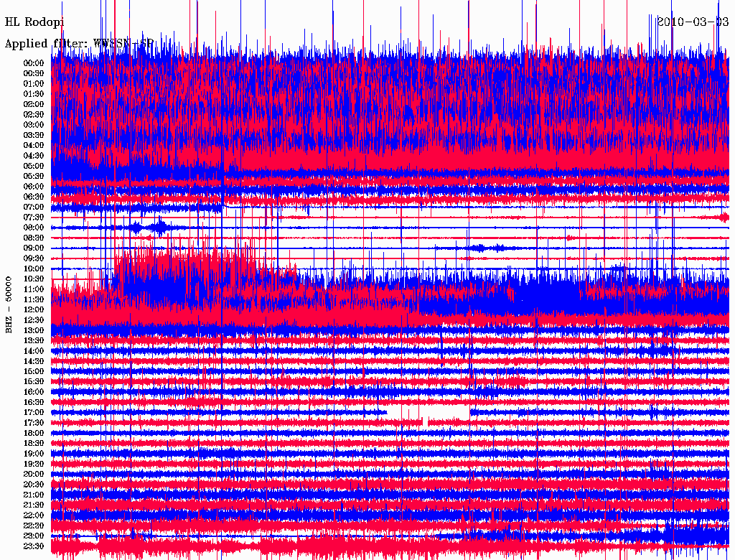Image resolution: width=735 pixels, height=560 pixels.
Task: Select the Applied filter WWSSN-SP text
Action: tap(79, 44)
